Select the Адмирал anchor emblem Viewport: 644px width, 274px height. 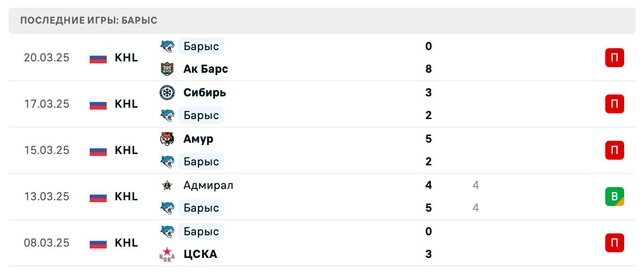(168, 185)
